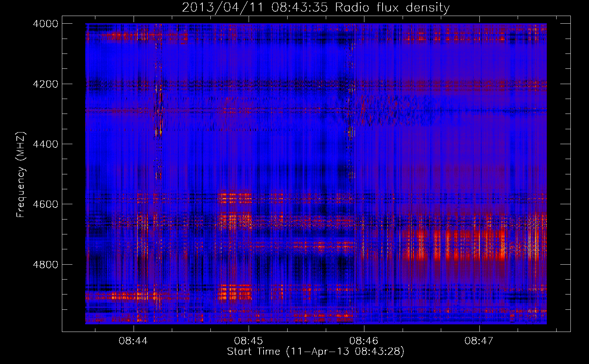Click the 4200 frequency tick label
This screenshot has width=589, height=364.
(x=46, y=84)
